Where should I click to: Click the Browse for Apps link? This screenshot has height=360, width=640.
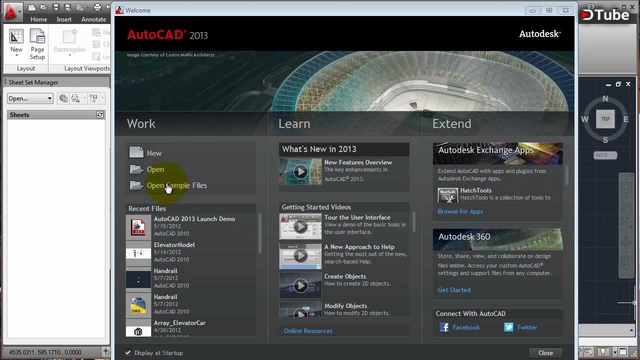(460, 211)
